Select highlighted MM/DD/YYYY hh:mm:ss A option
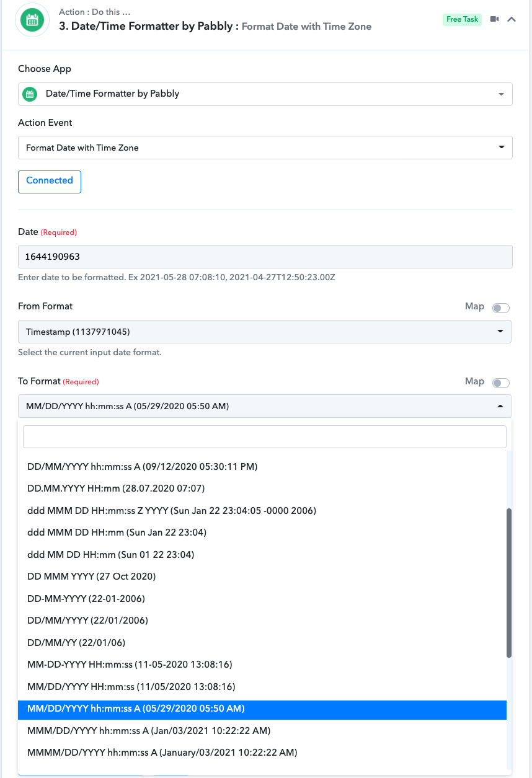This screenshot has width=532, height=778. pyautogui.click(x=262, y=709)
